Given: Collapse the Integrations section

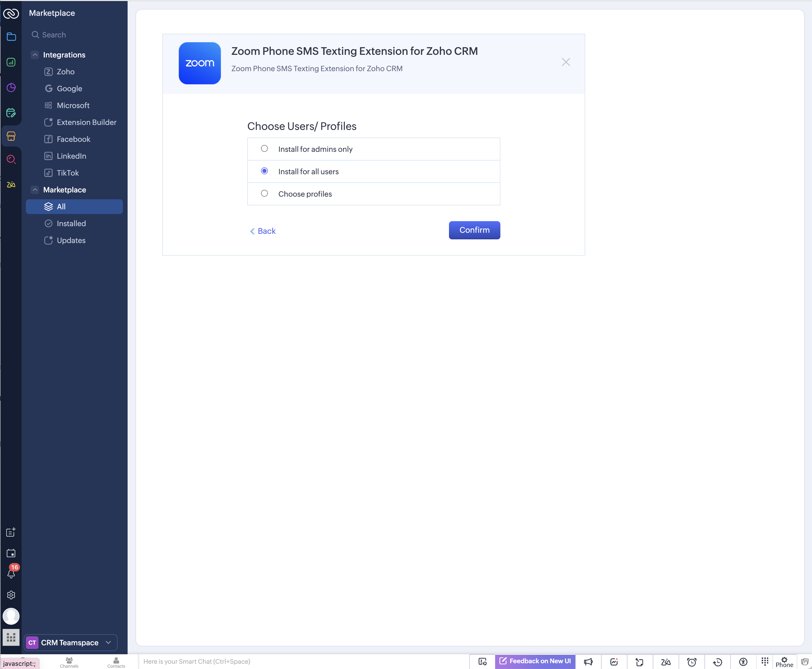Looking at the screenshot, I should pos(35,55).
